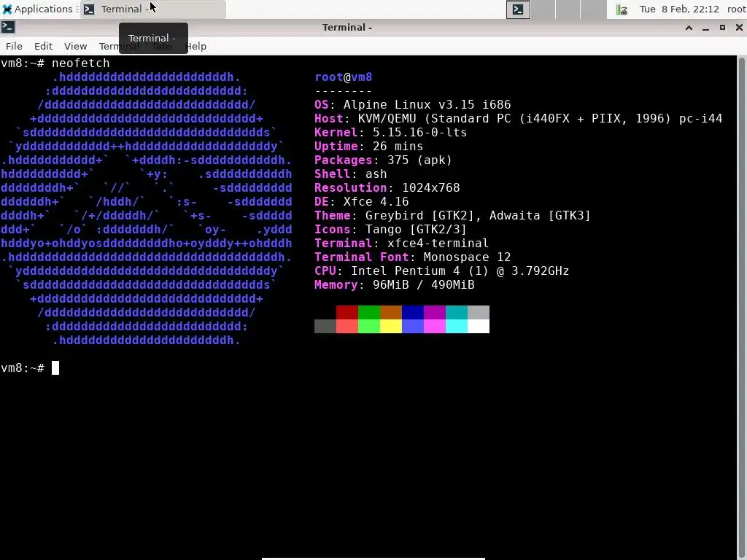Click the 'Memory: 96MiB / 490MiB' line
The image size is (747, 560).
pos(395,285)
